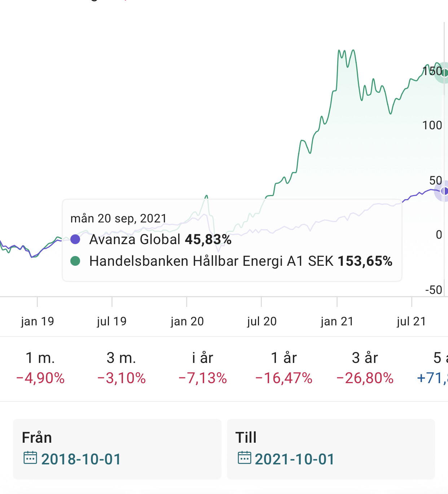Click the purple endpoint marker on chart
The width and height of the screenshot is (448, 494).
click(445, 191)
